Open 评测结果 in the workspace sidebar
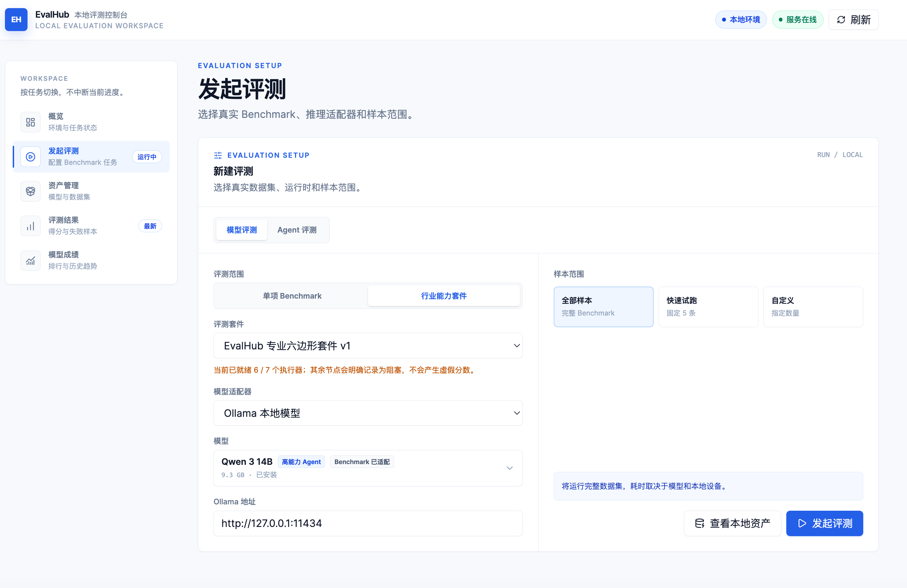The image size is (907, 588). (91, 226)
